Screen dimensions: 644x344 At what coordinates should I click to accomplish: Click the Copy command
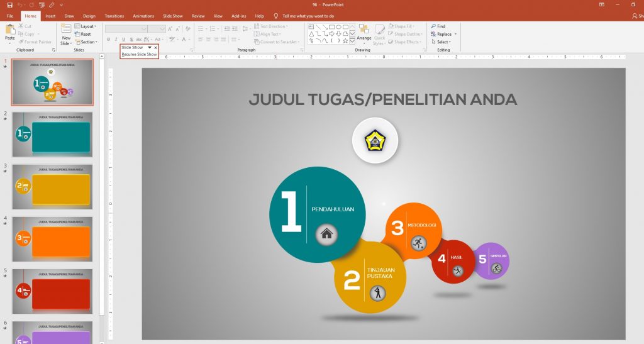[27, 34]
